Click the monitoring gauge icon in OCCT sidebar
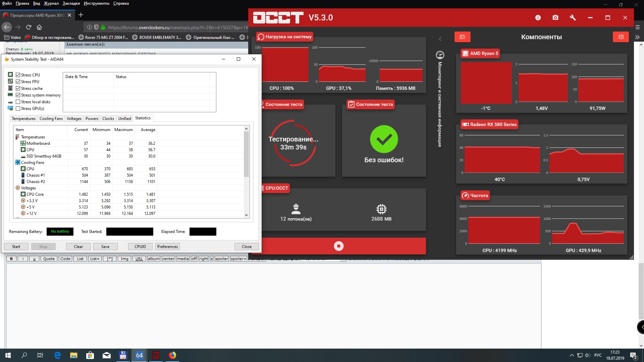Screen dimensions: 644x362 tap(440, 55)
